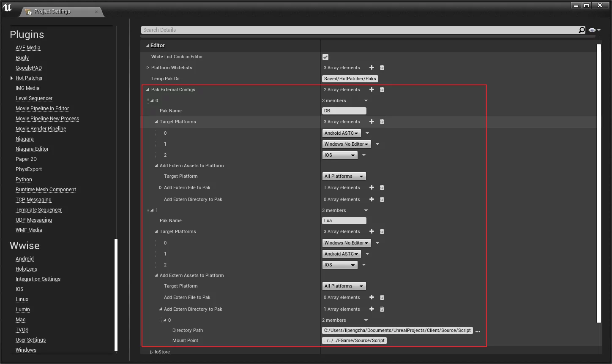Delete all Pak External Configs elements
The image size is (612, 364).
pos(382,90)
